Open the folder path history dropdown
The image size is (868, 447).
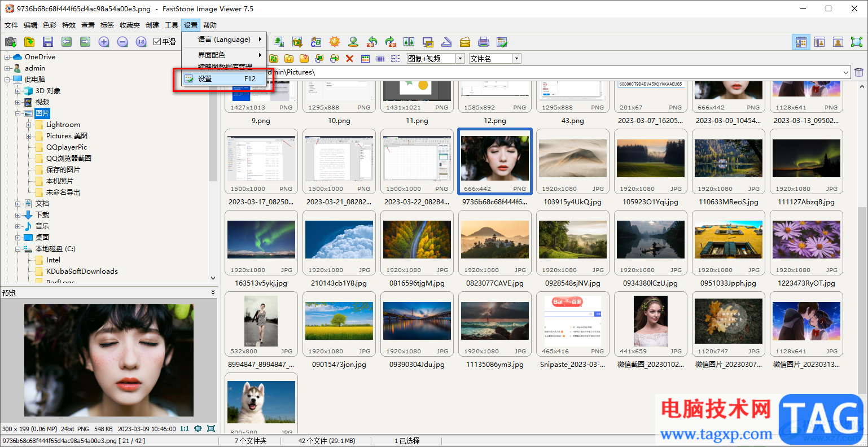click(846, 72)
